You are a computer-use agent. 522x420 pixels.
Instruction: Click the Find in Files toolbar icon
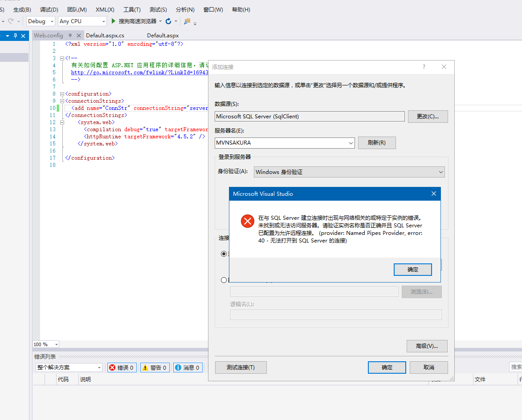point(187,21)
